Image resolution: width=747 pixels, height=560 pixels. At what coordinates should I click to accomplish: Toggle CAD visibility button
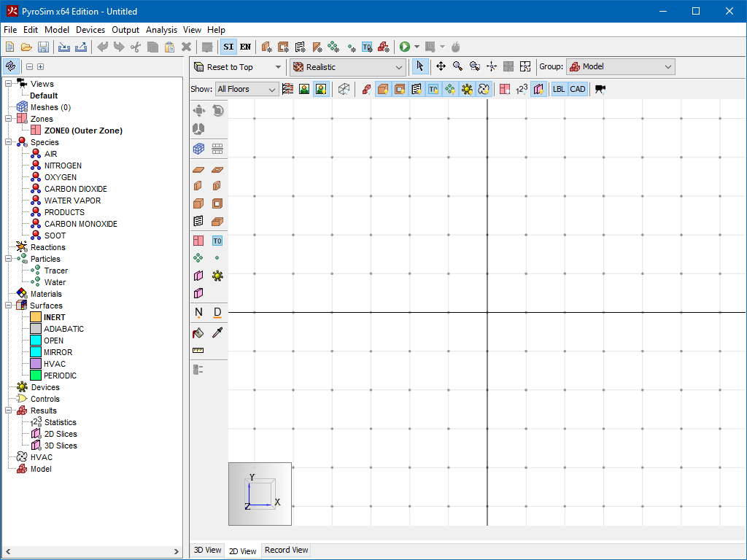[578, 89]
